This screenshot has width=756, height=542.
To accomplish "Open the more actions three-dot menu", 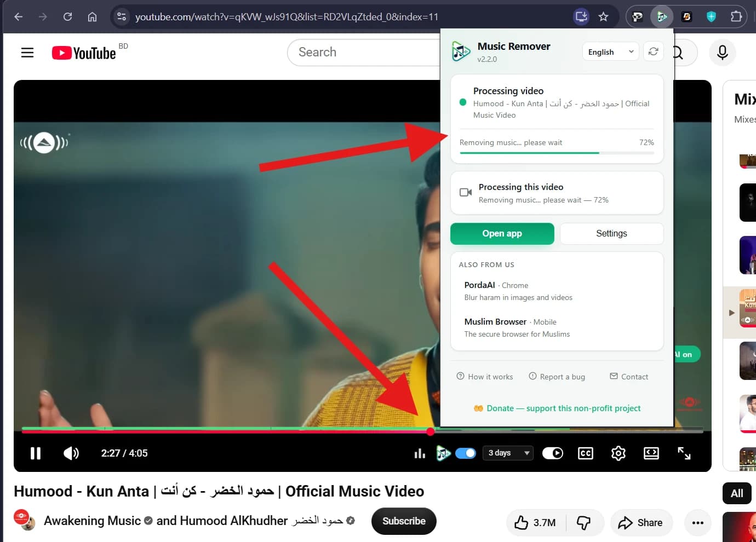I will point(697,523).
